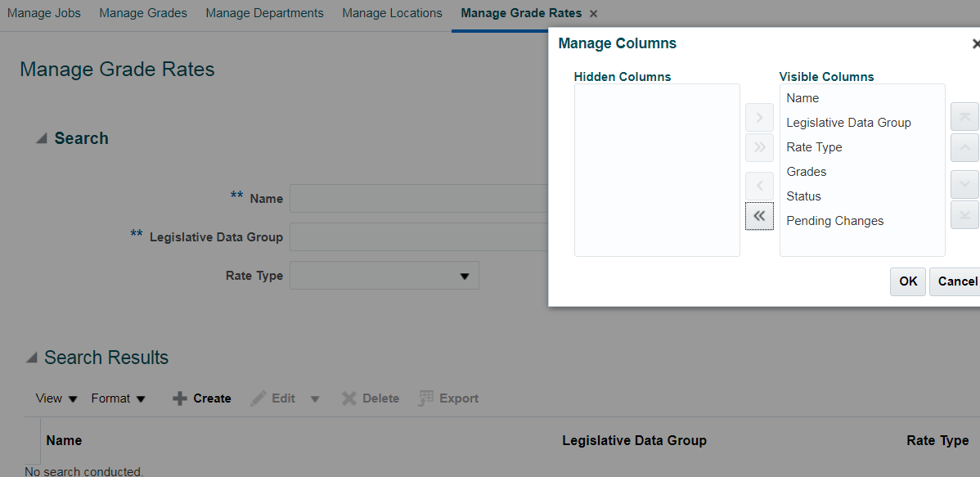980x477 pixels.
Task: Switch to the Manage Grades tab
Action: pos(143,13)
